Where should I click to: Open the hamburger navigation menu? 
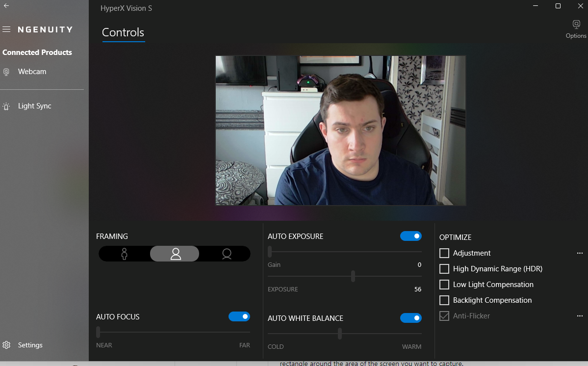pyautogui.click(x=6, y=29)
